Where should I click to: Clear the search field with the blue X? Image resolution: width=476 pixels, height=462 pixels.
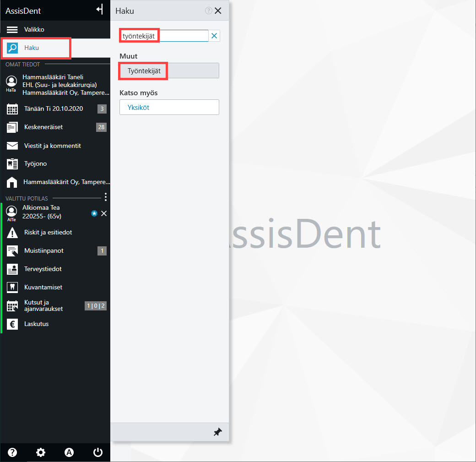point(214,36)
